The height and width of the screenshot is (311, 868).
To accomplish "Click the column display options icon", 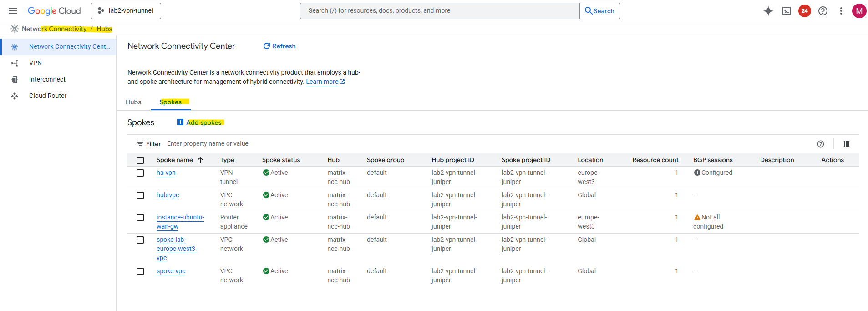I will pos(847,144).
